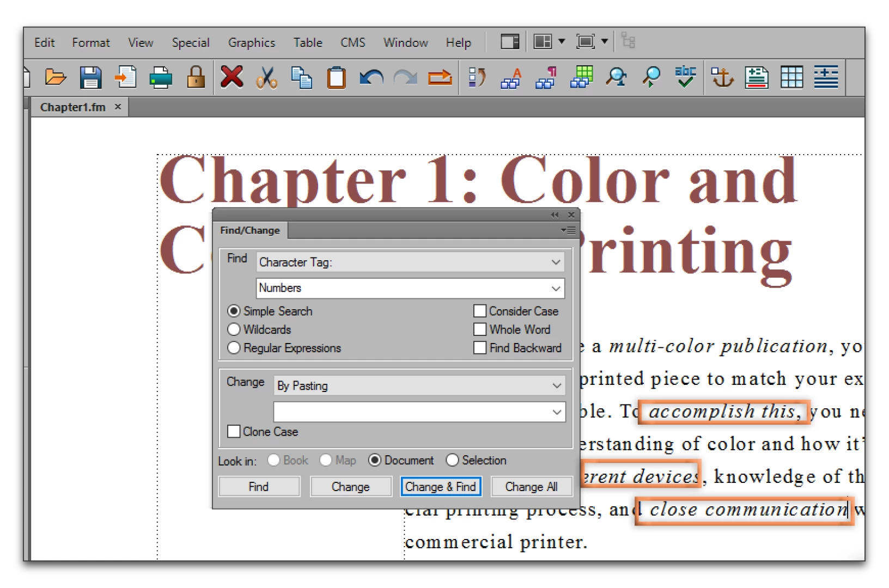The height and width of the screenshot is (588, 889).
Task: Open file with the folder icon
Action: (55, 77)
